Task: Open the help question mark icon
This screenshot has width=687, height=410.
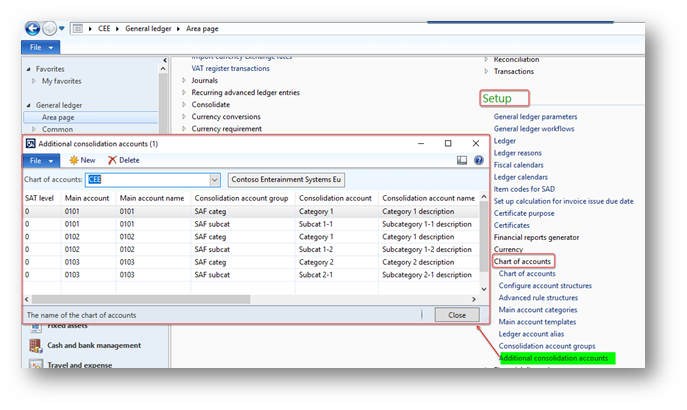Action: tap(478, 160)
